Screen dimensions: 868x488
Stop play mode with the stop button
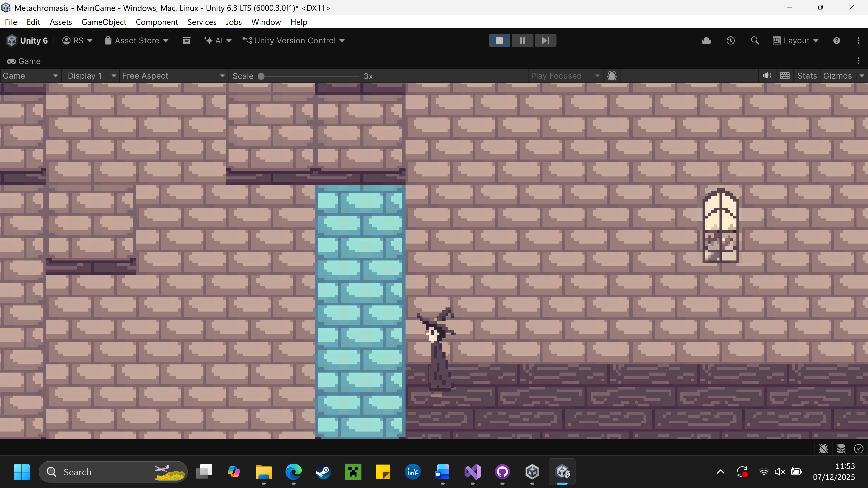click(499, 41)
